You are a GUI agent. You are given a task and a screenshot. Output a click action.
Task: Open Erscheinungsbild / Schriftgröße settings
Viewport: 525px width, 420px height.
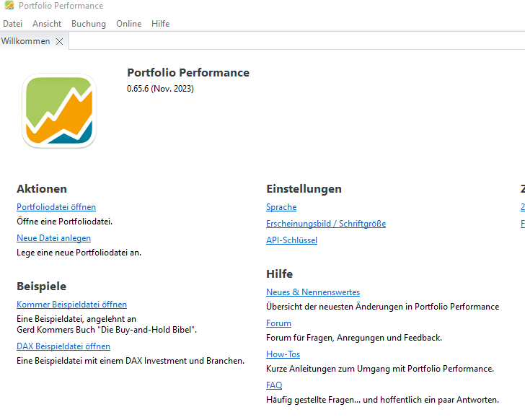click(326, 224)
